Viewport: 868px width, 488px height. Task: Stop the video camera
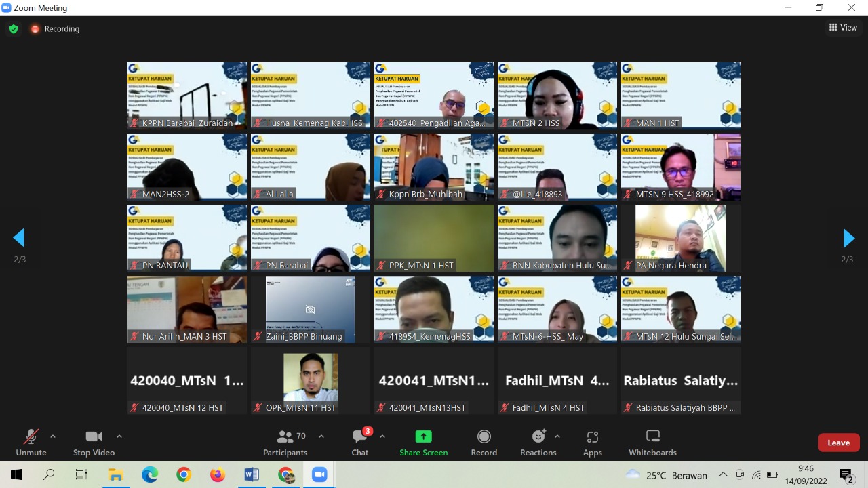click(94, 443)
